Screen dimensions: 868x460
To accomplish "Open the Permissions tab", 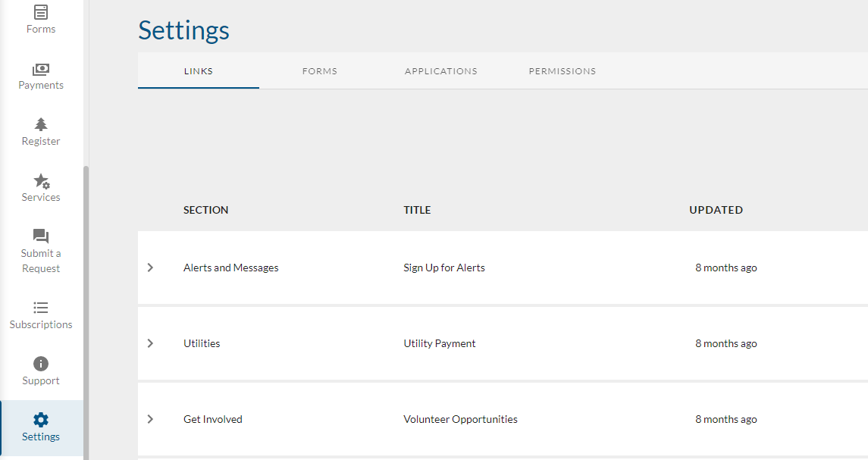I will click(x=562, y=70).
